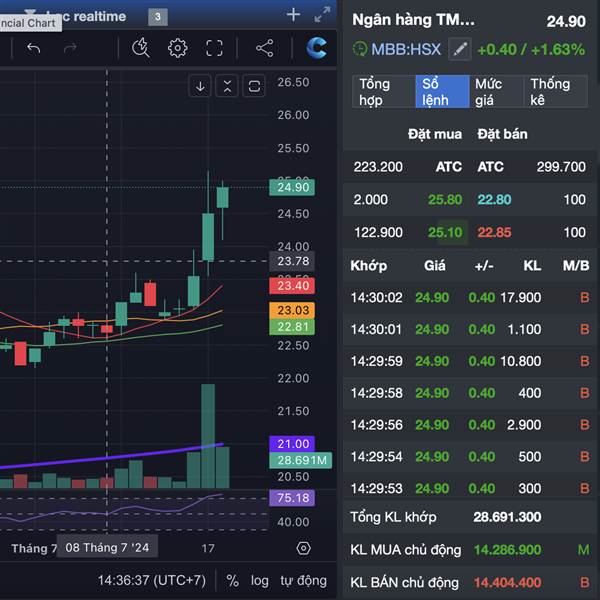Click the 23.78 crosshair price label

(x=292, y=261)
